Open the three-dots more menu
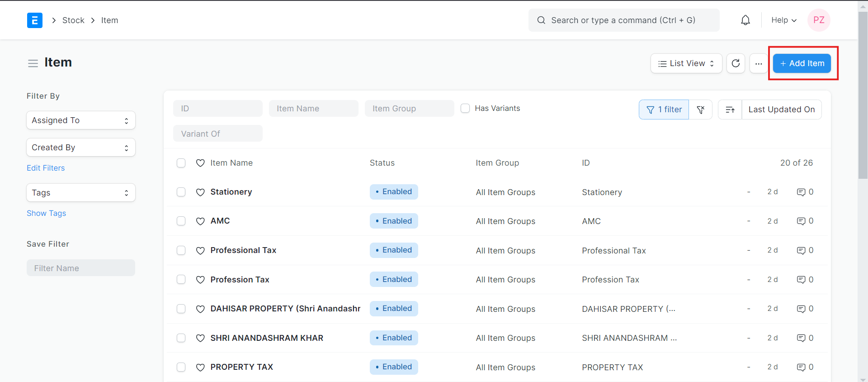The height and width of the screenshot is (382, 868). (x=759, y=63)
